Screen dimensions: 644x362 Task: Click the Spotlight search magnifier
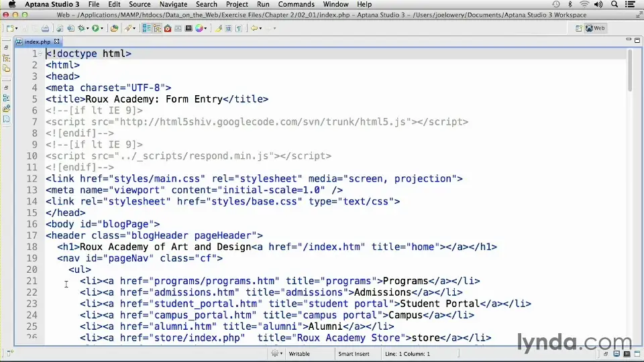tap(614, 5)
